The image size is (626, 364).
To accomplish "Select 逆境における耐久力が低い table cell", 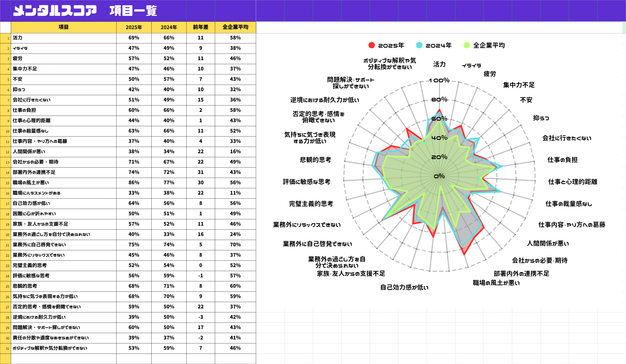I will [x=64, y=317].
